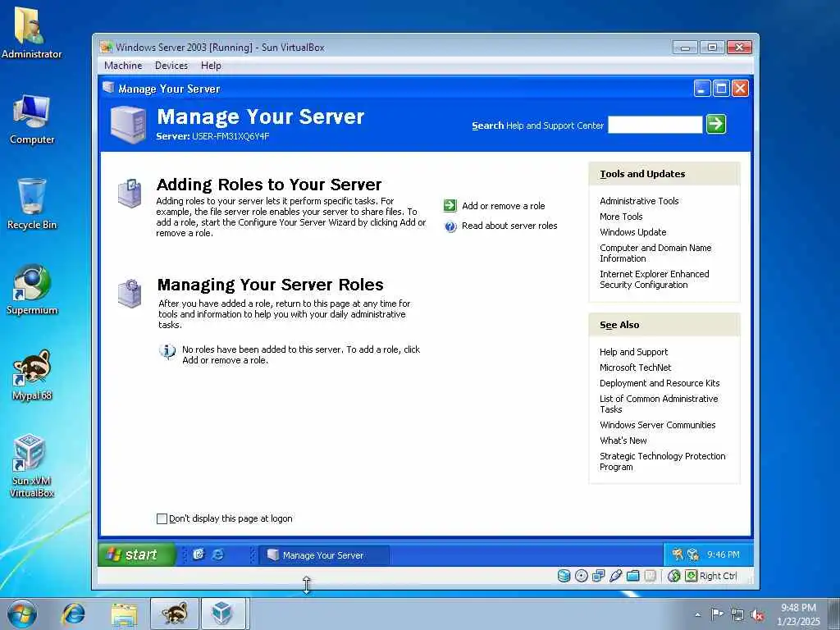Click the keyboard capture icon beside Right Ctrl
This screenshot has width=840, height=630.
pos(691,576)
